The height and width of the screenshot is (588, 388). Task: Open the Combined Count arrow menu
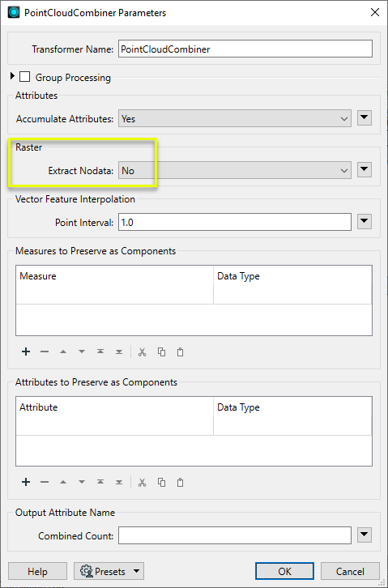pos(365,535)
